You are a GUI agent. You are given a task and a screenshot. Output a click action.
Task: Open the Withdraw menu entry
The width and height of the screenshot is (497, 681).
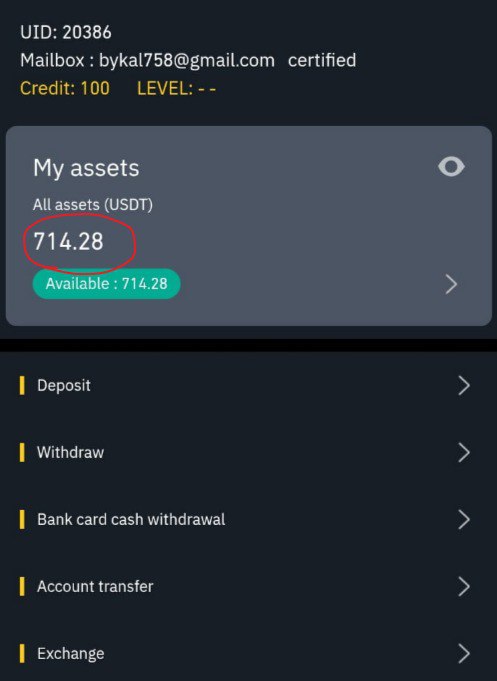[248, 453]
